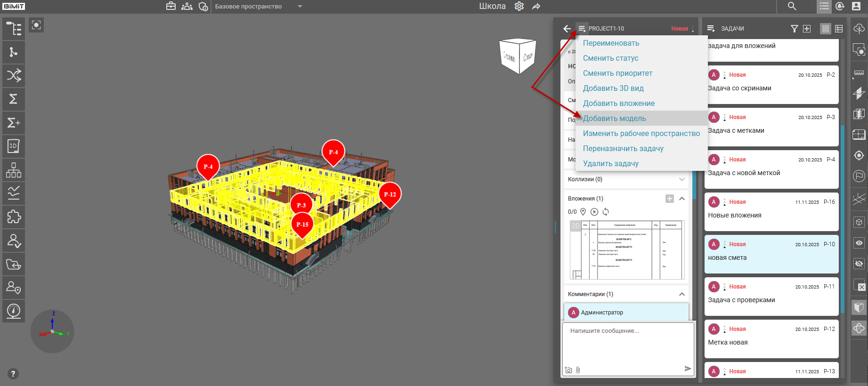
Task: Open the filter icon in Задачи panel
Action: point(794,29)
